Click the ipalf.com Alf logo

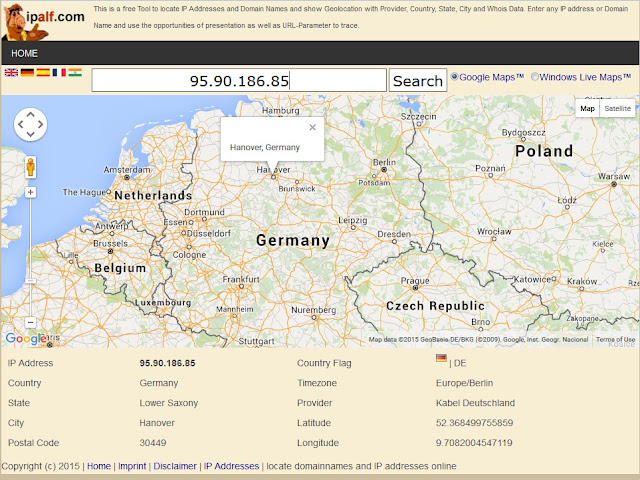pos(44,21)
